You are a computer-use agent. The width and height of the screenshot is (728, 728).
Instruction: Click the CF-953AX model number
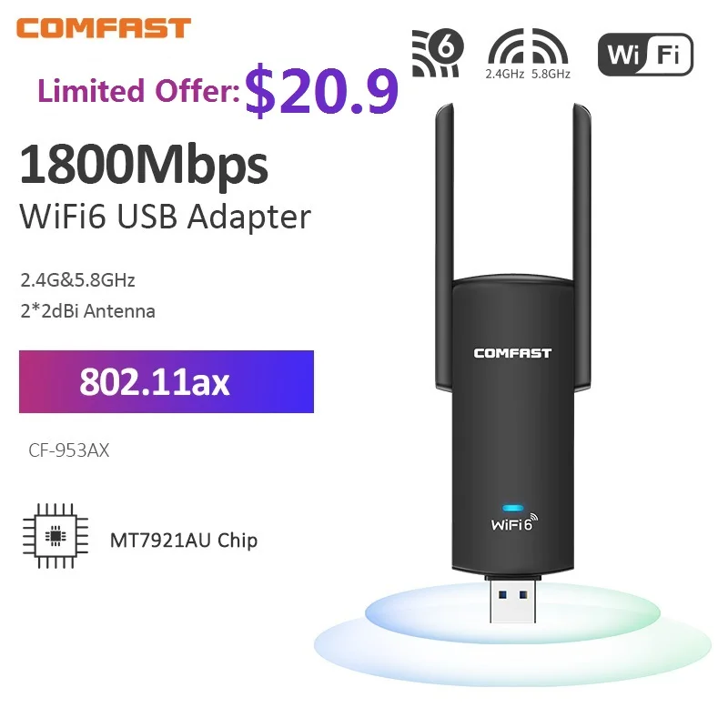click(69, 450)
